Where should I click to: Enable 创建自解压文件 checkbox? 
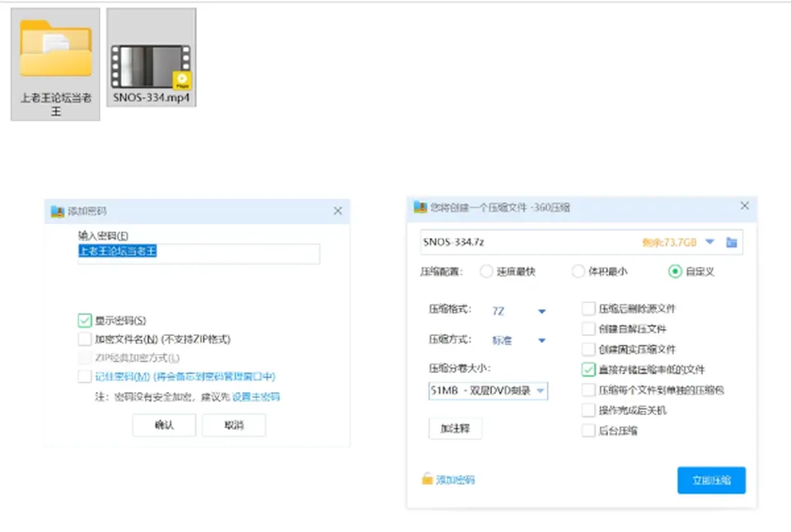click(x=588, y=329)
